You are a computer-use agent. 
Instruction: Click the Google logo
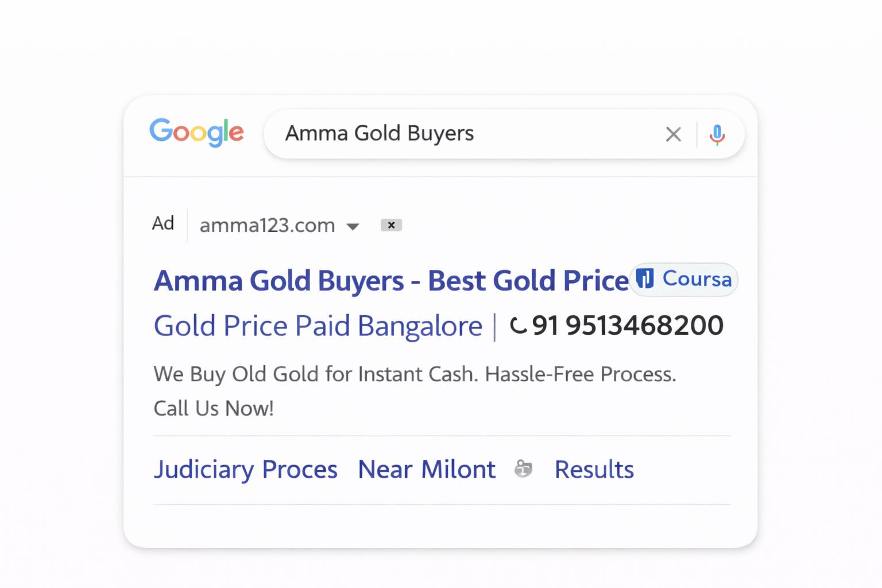tap(196, 133)
